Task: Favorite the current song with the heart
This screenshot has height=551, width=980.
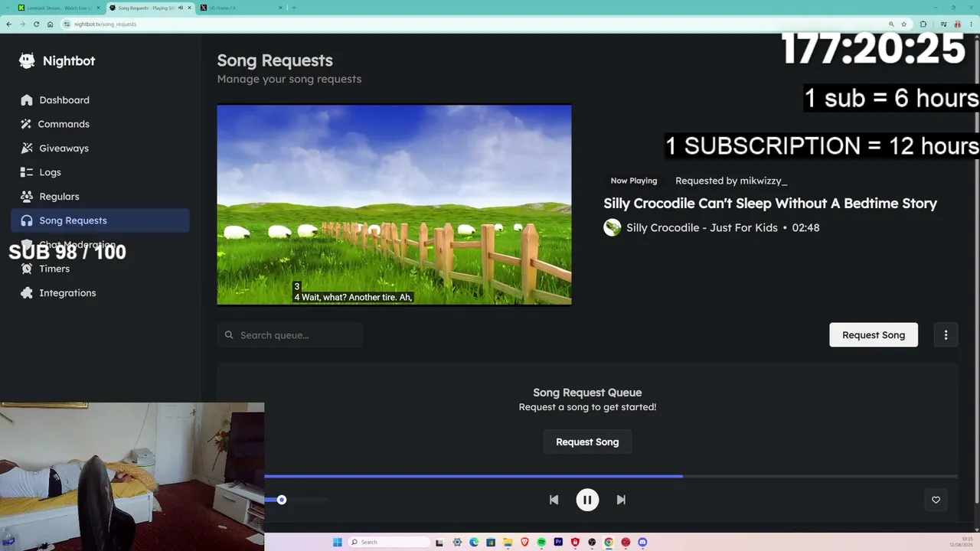Action: point(936,500)
